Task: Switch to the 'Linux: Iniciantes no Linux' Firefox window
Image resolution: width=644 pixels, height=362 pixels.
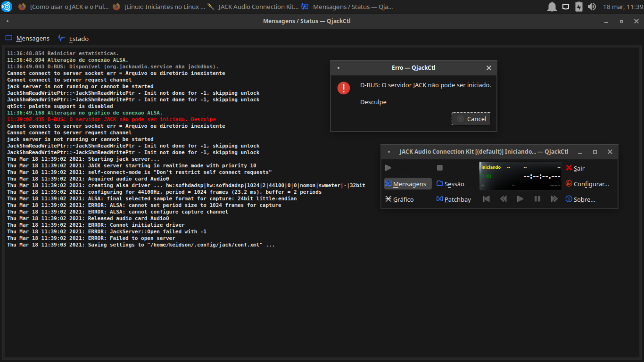Action: (159, 7)
